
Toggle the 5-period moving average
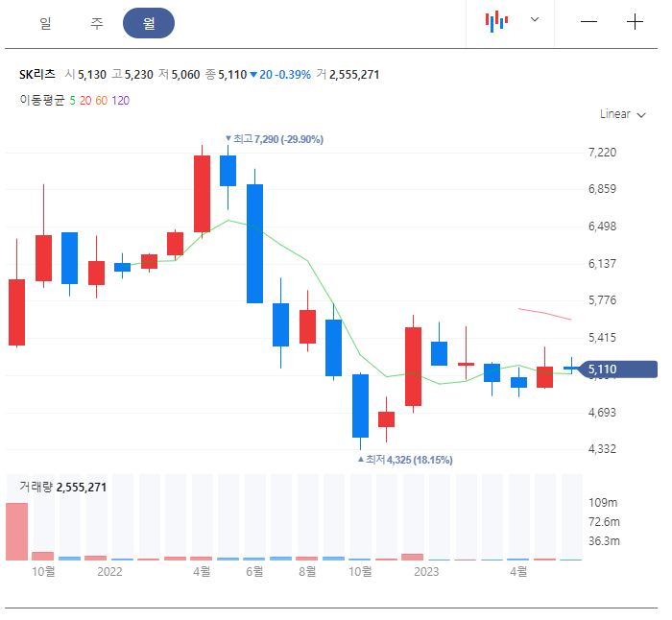click(x=72, y=101)
